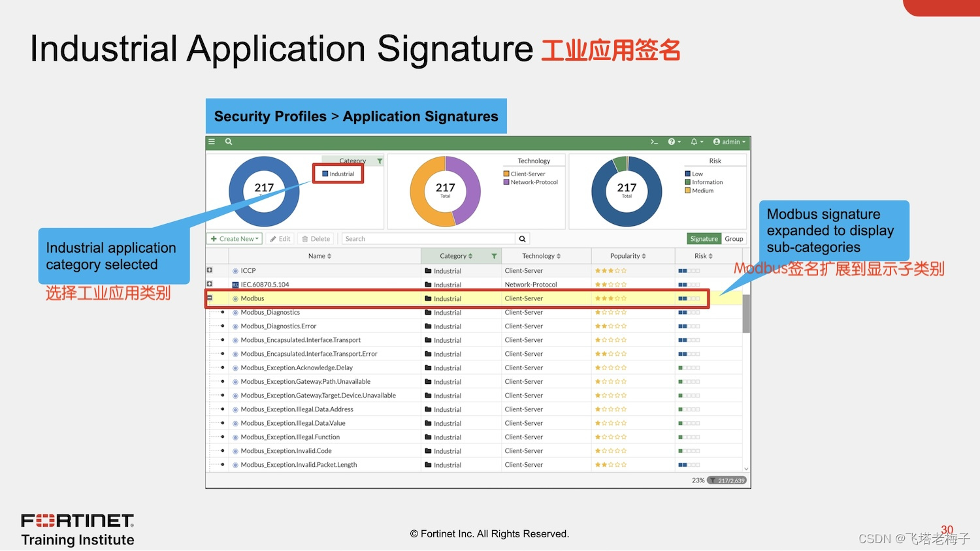Click the filter icon in Category chart header

tap(380, 161)
